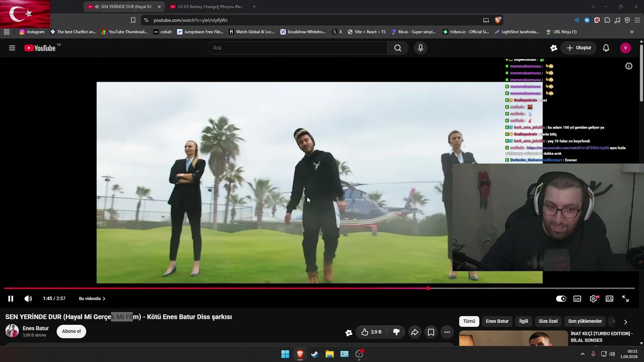Open a new browser tab
Viewport: 644px width, 362px height.
[x=254, y=7]
